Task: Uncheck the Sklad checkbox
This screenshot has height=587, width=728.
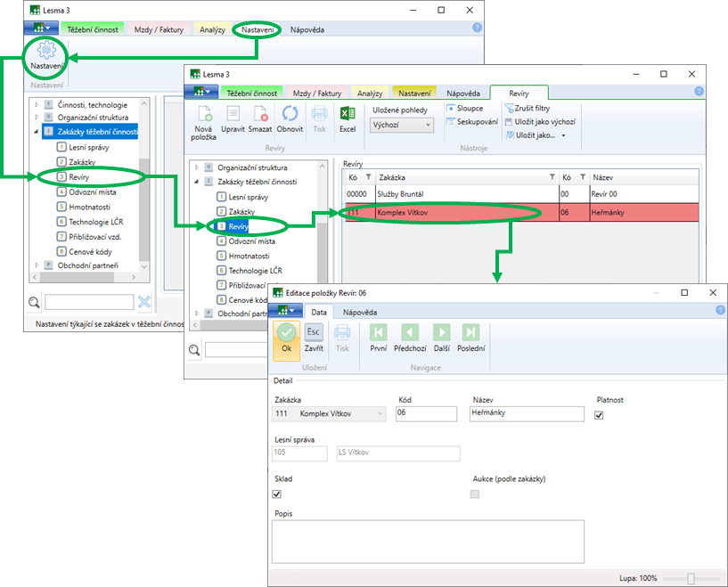Action: (x=276, y=493)
